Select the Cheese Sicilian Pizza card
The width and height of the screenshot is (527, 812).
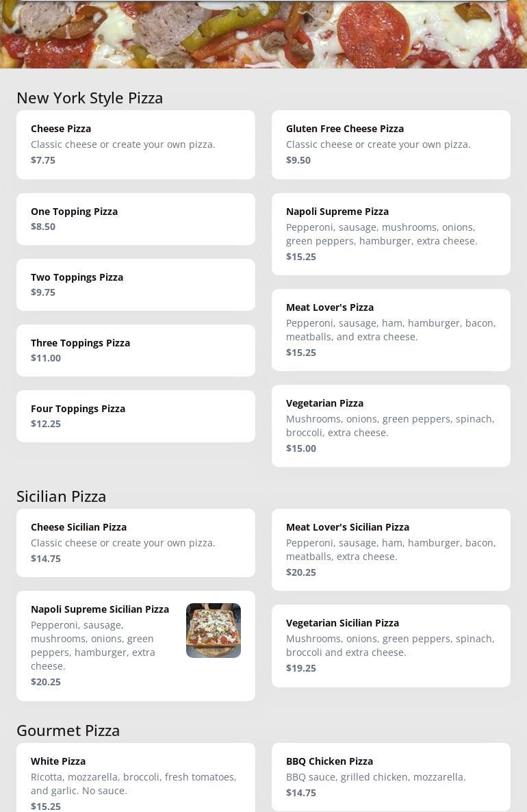click(x=136, y=543)
